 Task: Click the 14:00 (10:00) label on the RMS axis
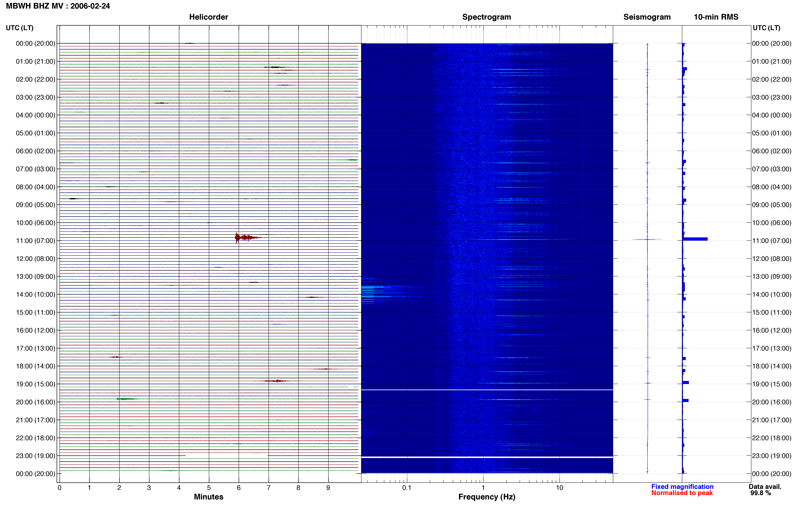pyautogui.click(x=772, y=294)
